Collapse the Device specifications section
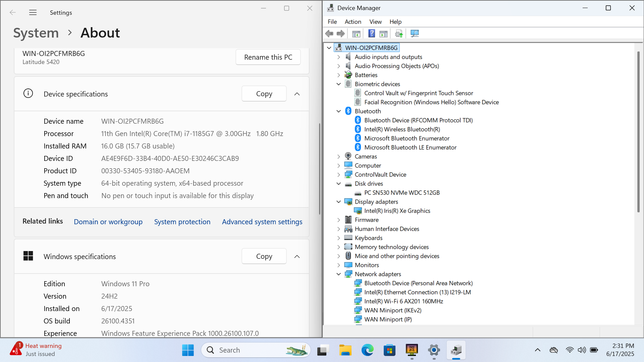644x362 pixels. pyautogui.click(x=297, y=94)
